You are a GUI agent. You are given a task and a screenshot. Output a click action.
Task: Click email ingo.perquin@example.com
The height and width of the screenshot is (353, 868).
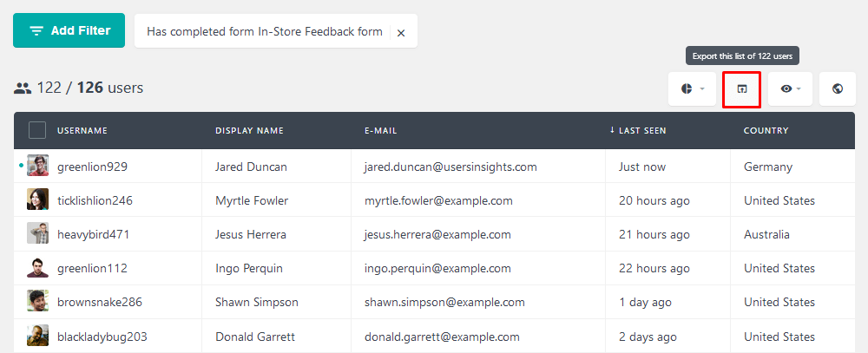point(437,268)
